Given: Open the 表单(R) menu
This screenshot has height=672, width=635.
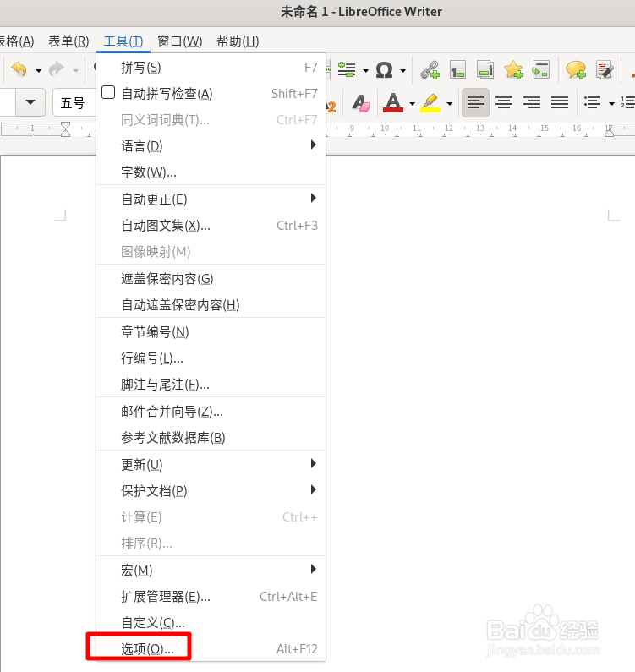Looking at the screenshot, I should coord(68,41).
